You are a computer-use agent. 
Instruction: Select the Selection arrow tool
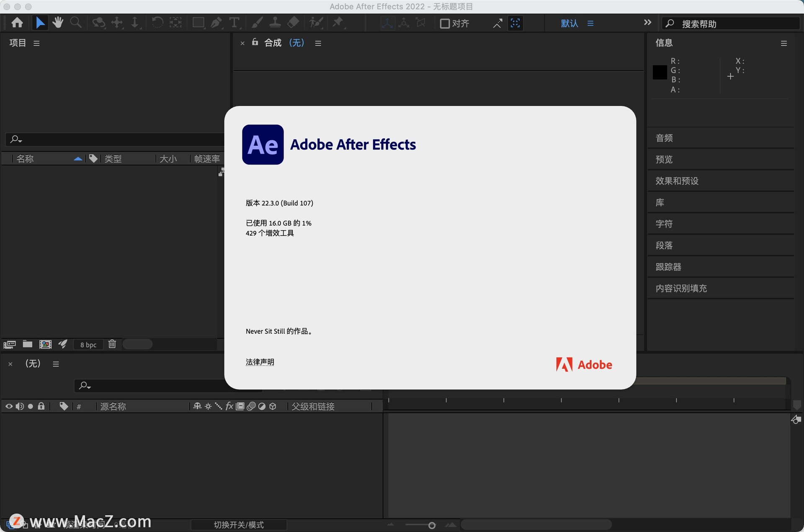[x=40, y=23]
